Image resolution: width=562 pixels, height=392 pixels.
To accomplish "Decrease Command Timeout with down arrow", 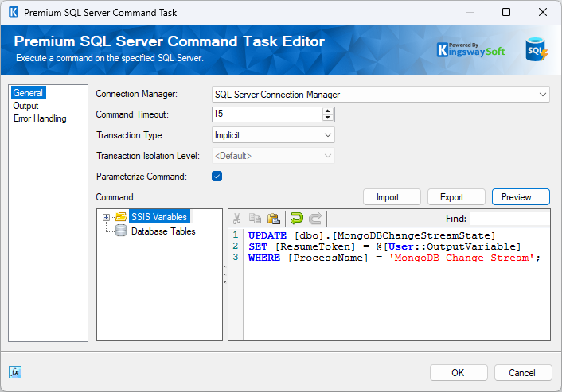I will pyautogui.click(x=327, y=118).
